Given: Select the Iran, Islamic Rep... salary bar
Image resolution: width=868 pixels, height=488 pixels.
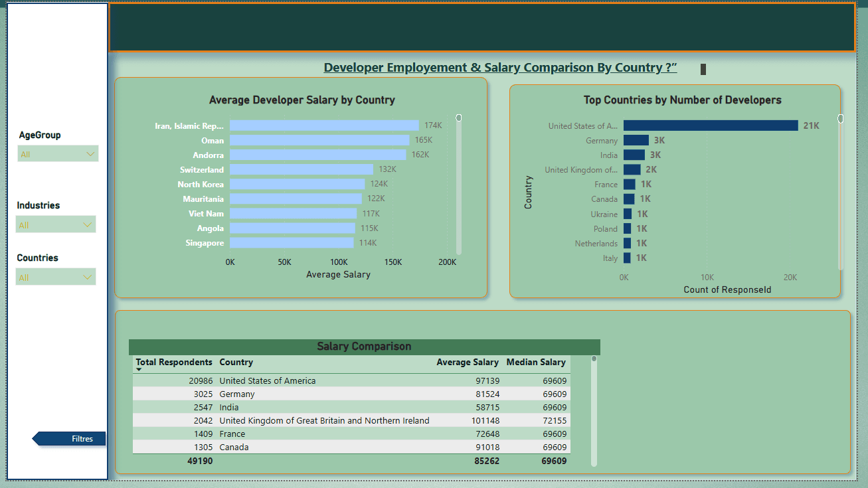Looking at the screenshot, I should [324, 125].
